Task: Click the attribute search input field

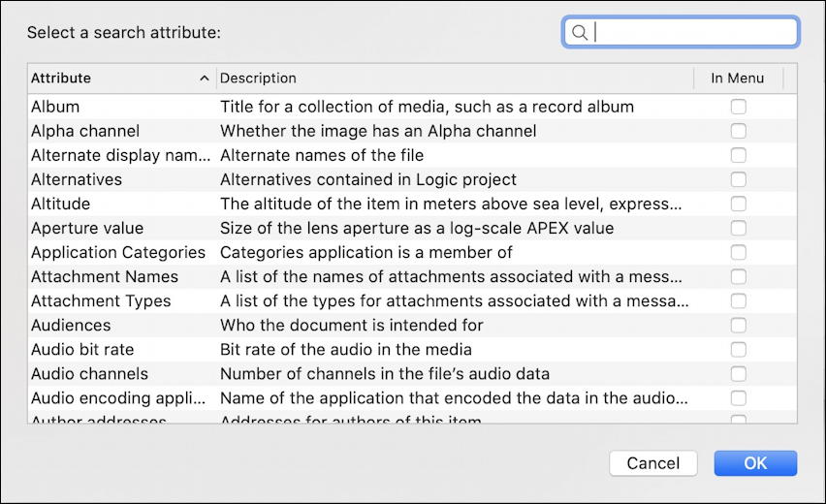Action: 681,32
